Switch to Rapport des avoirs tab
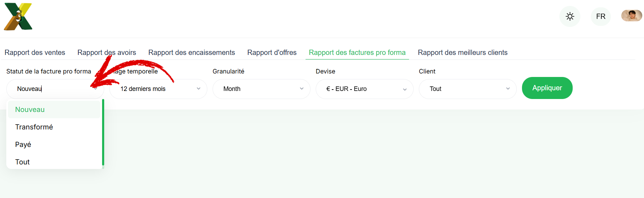 (107, 52)
